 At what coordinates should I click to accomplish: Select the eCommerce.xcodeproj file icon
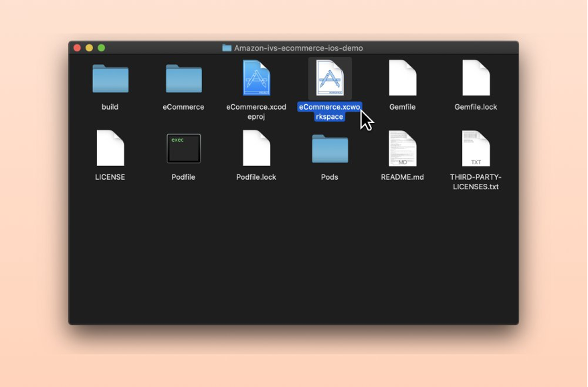pyautogui.click(x=256, y=78)
